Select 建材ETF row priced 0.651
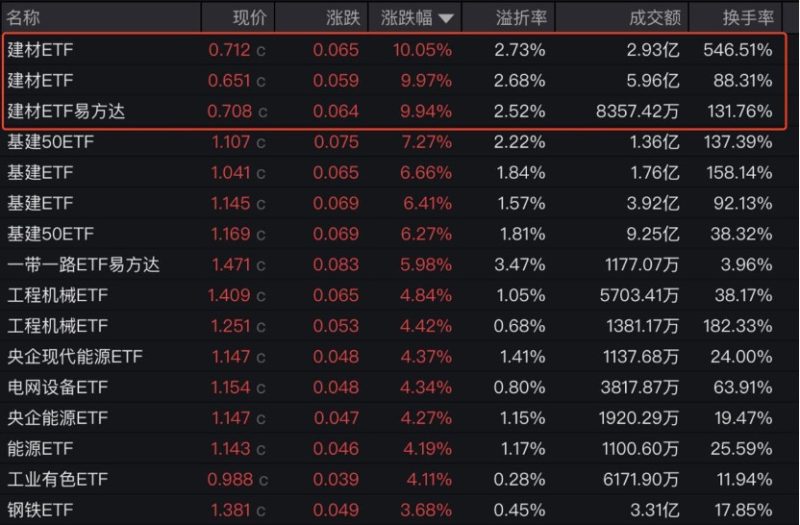This screenshot has width=800, height=525. click(x=394, y=81)
